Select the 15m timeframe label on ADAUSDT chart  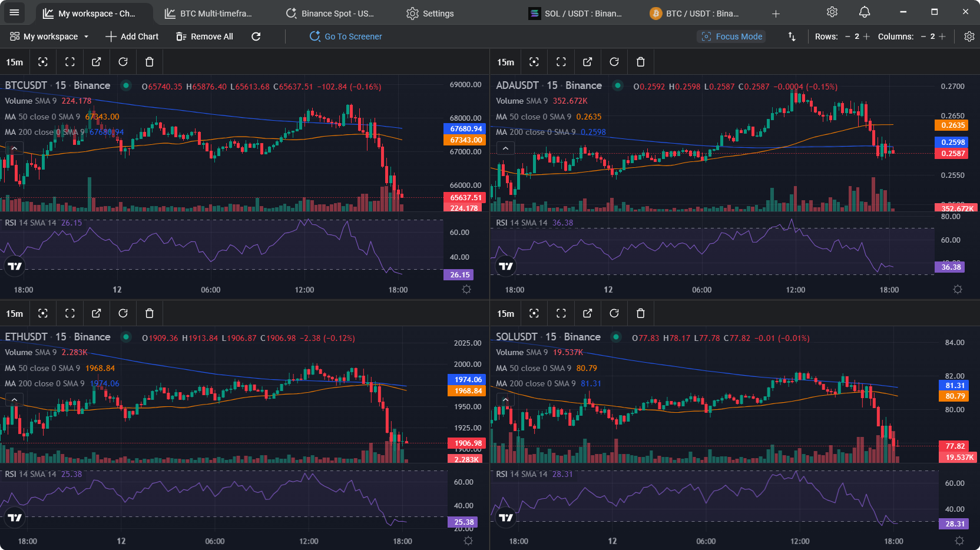[x=505, y=62]
